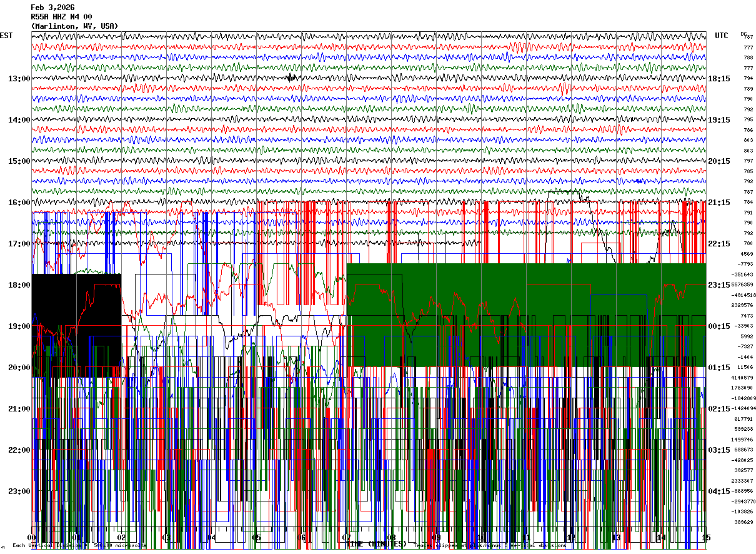Click the solid black clipped block
Screen dimensions: 756x554
(x=76, y=325)
